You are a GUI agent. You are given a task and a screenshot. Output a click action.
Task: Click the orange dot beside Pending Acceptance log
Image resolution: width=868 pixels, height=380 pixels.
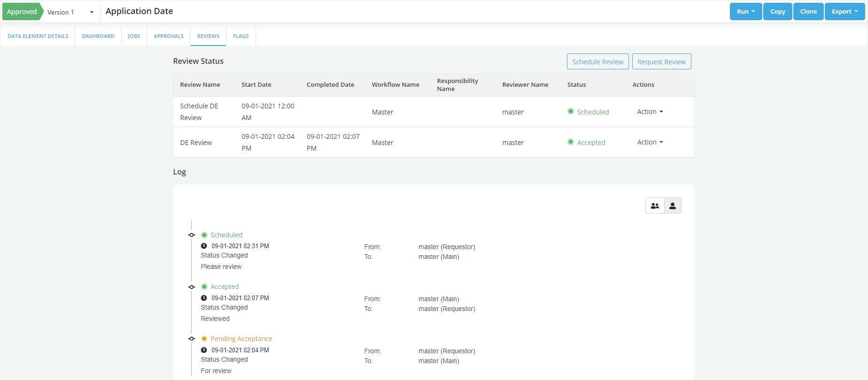coord(204,339)
